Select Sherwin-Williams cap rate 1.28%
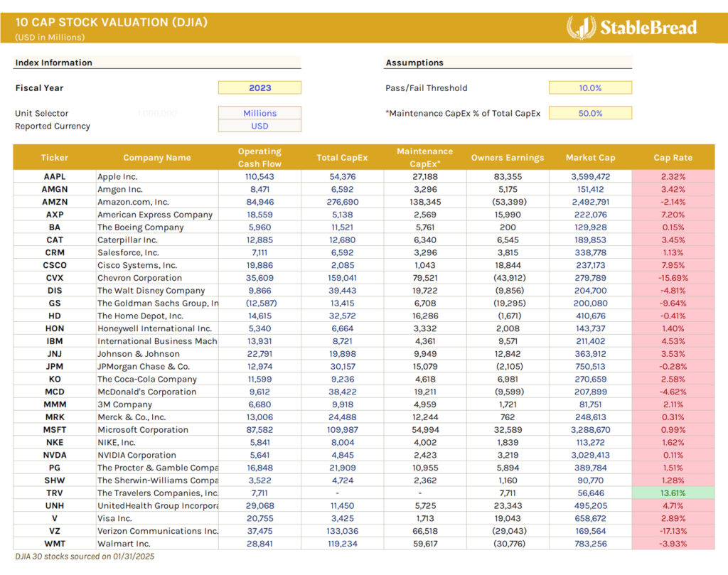This screenshot has width=728, height=575. tap(673, 480)
